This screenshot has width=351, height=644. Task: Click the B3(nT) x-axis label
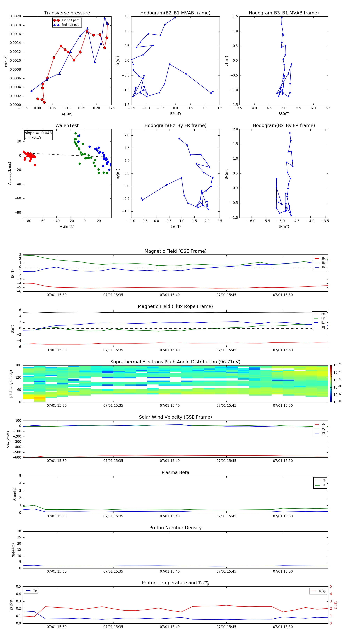click(284, 114)
